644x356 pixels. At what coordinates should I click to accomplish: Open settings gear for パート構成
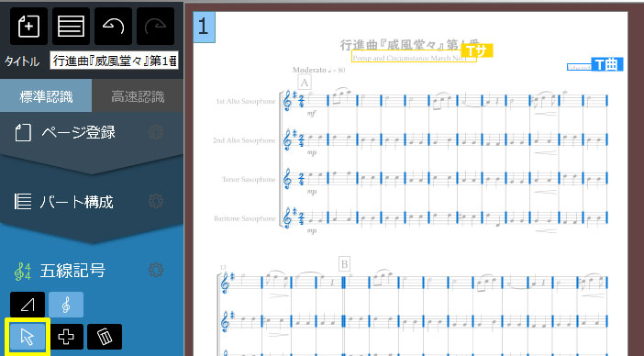(156, 201)
